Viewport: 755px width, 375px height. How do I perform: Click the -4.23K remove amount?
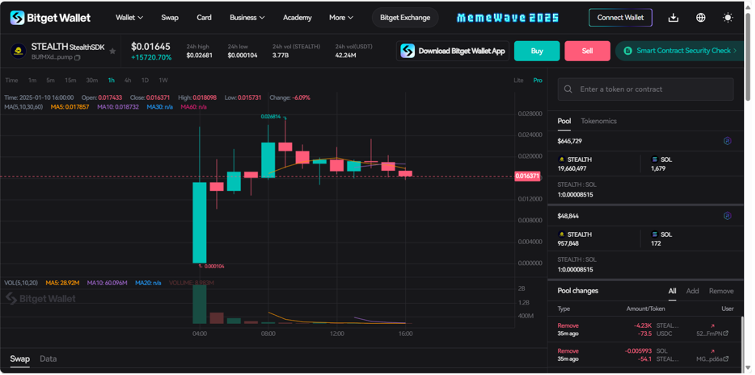click(x=643, y=326)
